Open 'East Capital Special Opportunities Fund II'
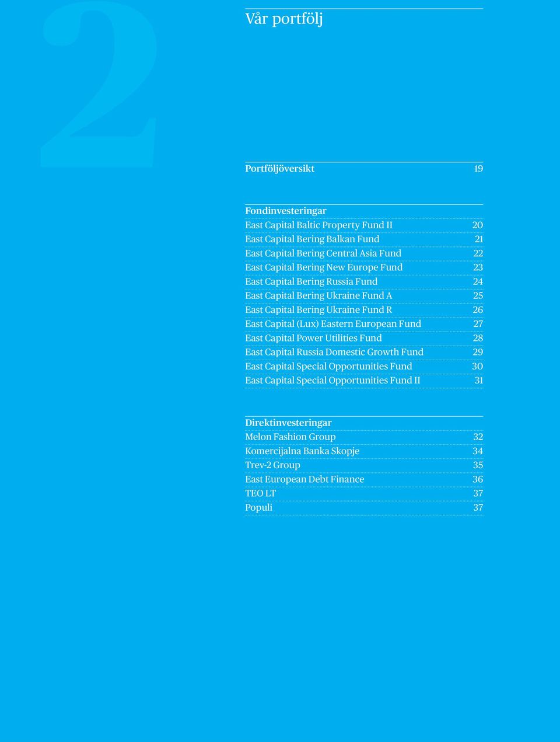560x742 pixels. pos(332,381)
